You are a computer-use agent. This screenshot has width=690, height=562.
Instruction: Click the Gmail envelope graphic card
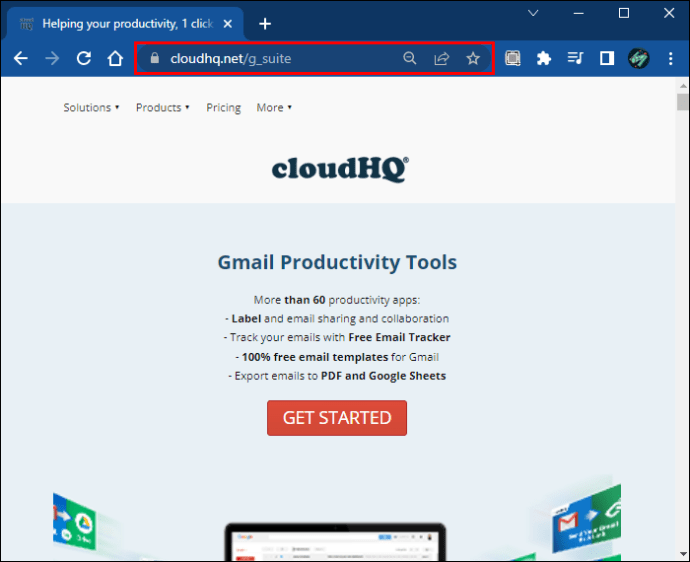click(x=587, y=518)
